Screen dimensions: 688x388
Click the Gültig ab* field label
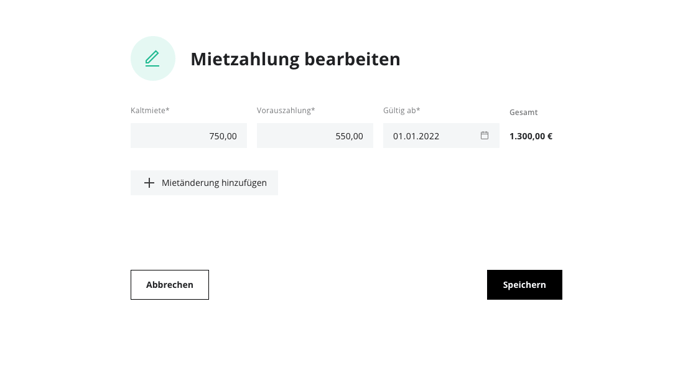401,111
